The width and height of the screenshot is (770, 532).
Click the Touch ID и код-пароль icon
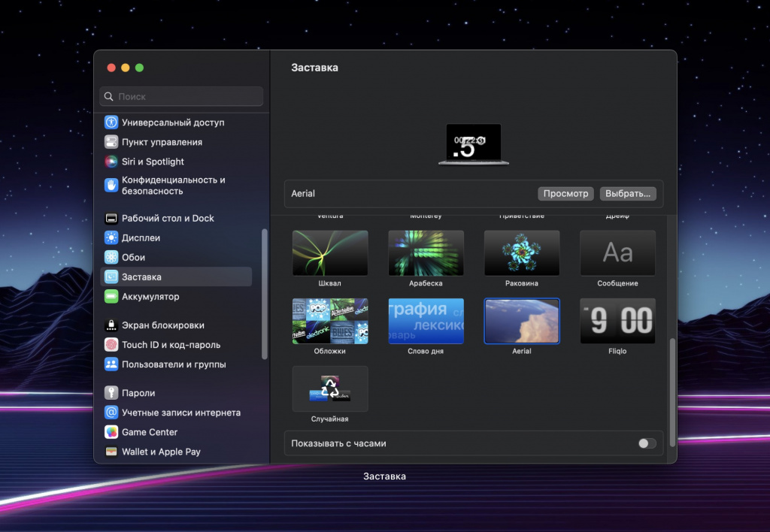tap(111, 345)
